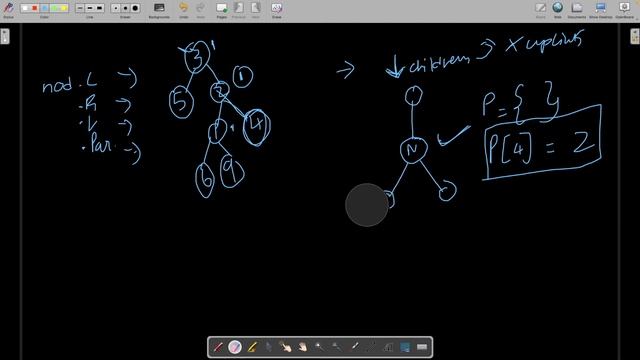Open the Documents view
This screenshot has height=360, width=640.
[577, 10]
